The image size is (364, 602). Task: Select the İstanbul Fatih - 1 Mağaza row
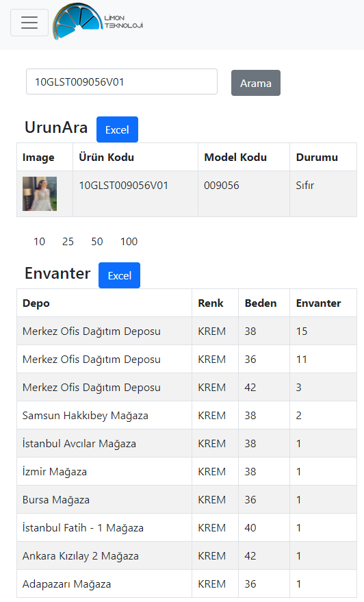pyautogui.click(x=187, y=528)
